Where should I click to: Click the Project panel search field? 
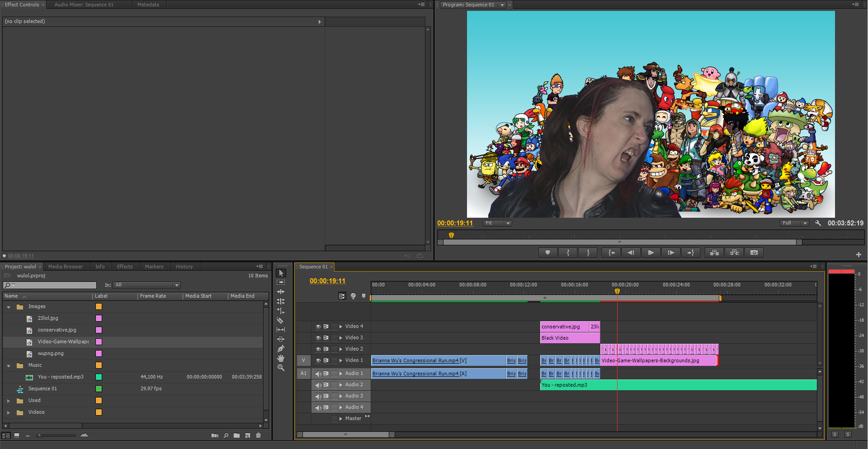pos(50,285)
